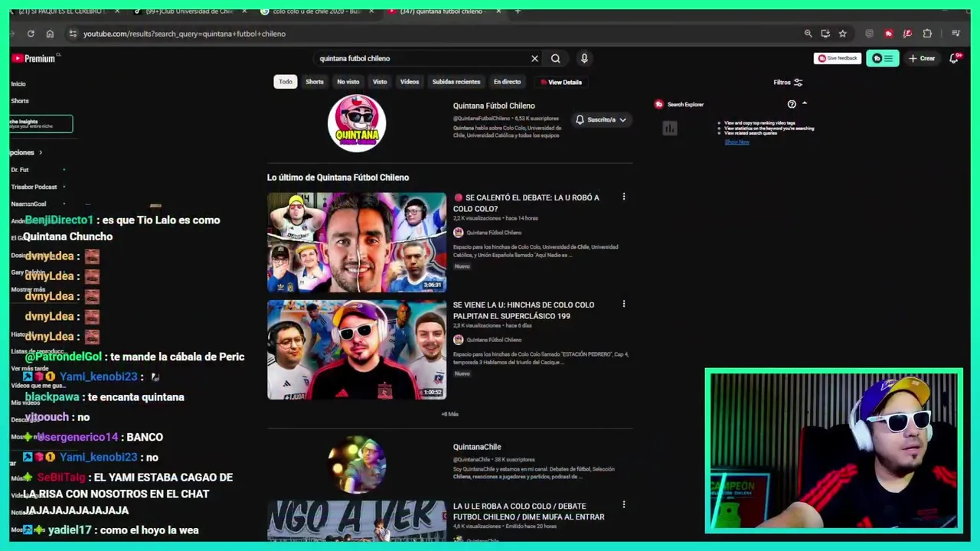Open options menu for SE VIENE LA U video
980x551 pixels.
[624, 305]
